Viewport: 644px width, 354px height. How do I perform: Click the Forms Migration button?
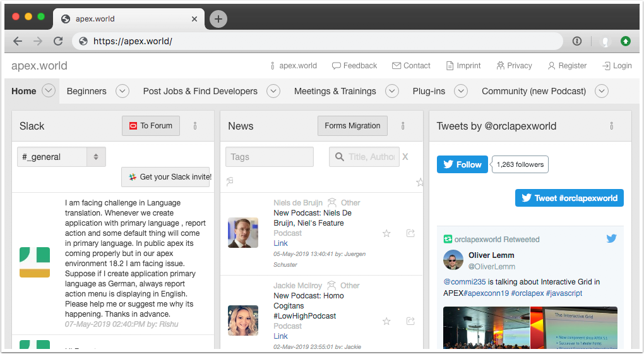(352, 126)
